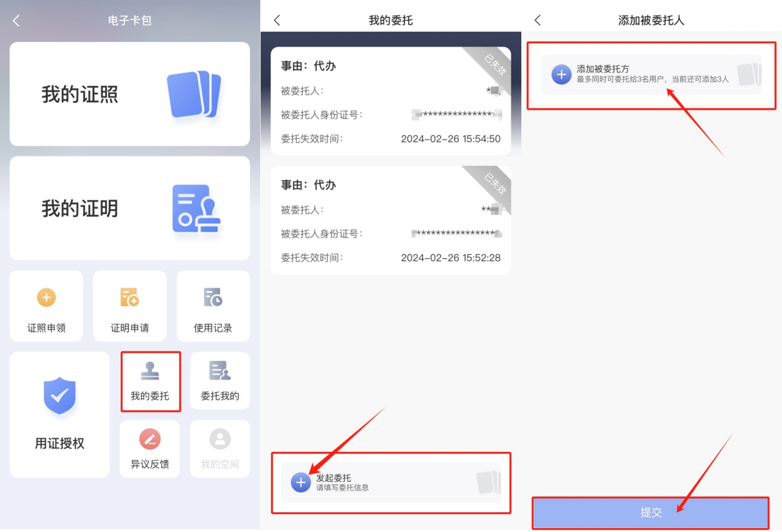
Task: Open 我的委托 stamp icon
Action: (150, 371)
